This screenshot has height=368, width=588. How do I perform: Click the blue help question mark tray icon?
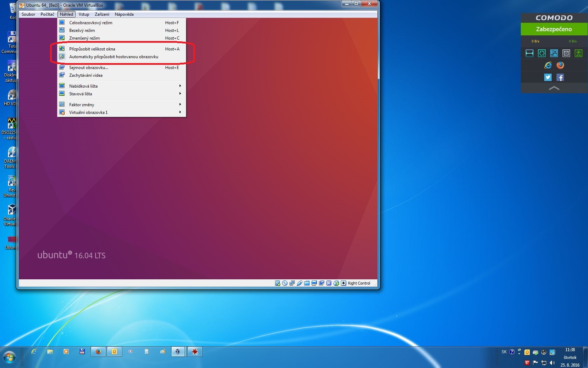(x=512, y=352)
